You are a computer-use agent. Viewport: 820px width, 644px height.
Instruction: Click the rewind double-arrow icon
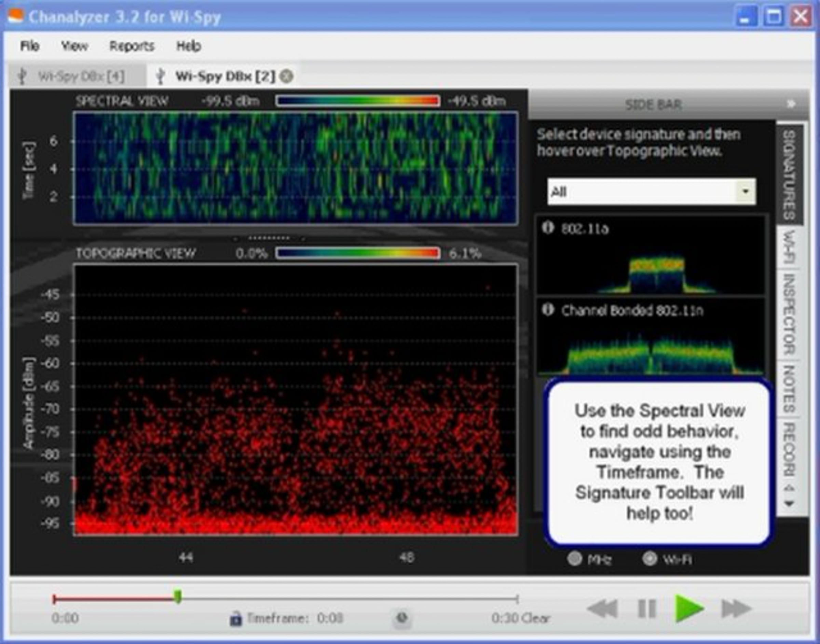coord(603,609)
